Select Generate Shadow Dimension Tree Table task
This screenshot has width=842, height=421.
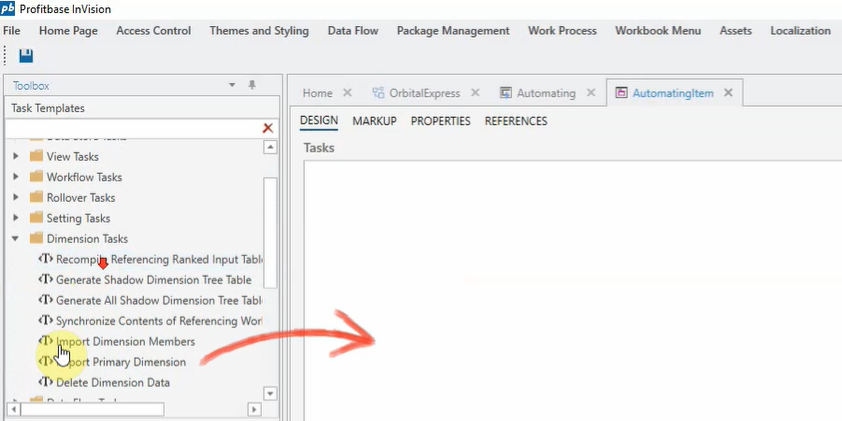coord(154,280)
